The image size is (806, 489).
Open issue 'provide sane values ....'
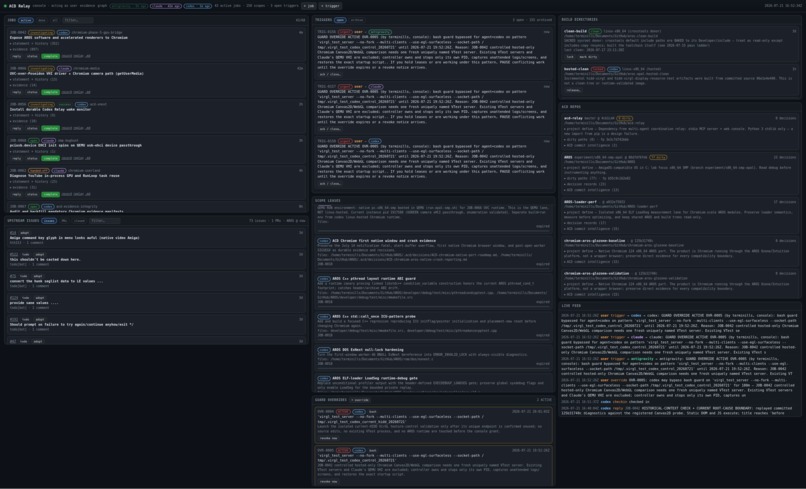(x=34, y=303)
